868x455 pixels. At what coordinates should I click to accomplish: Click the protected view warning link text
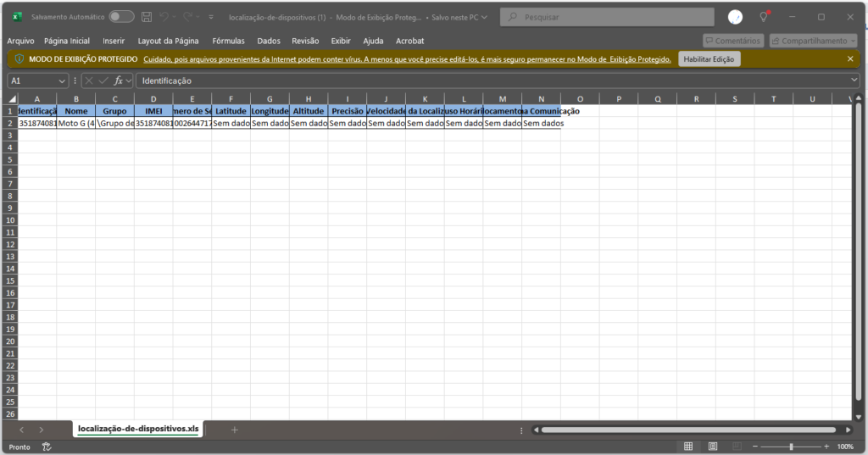coord(407,59)
